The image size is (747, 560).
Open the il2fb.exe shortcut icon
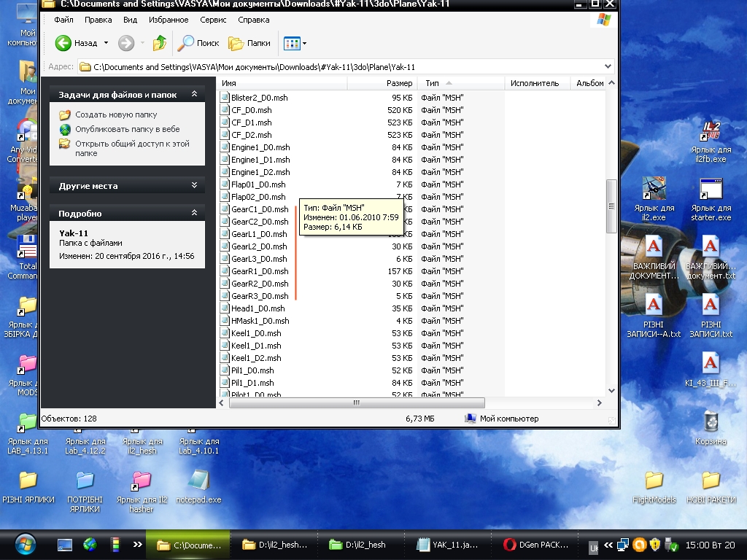[711, 131]
